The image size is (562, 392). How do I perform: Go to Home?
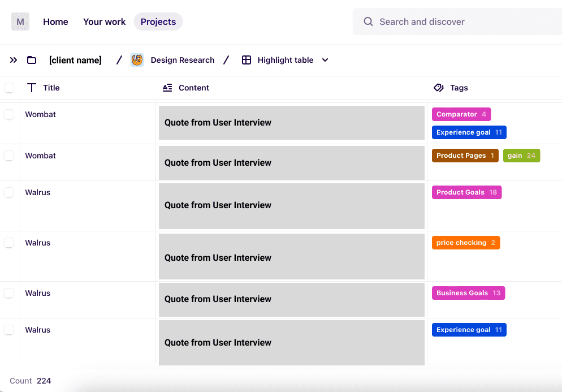tap(55, 21)
